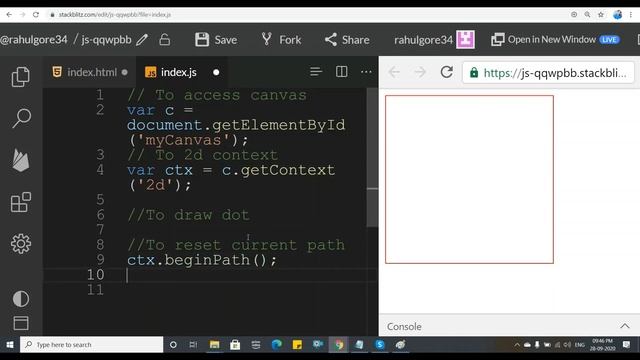Open the Firebase sidebar icon
This screenshot has height=360, width=640.
coord(20,160)
